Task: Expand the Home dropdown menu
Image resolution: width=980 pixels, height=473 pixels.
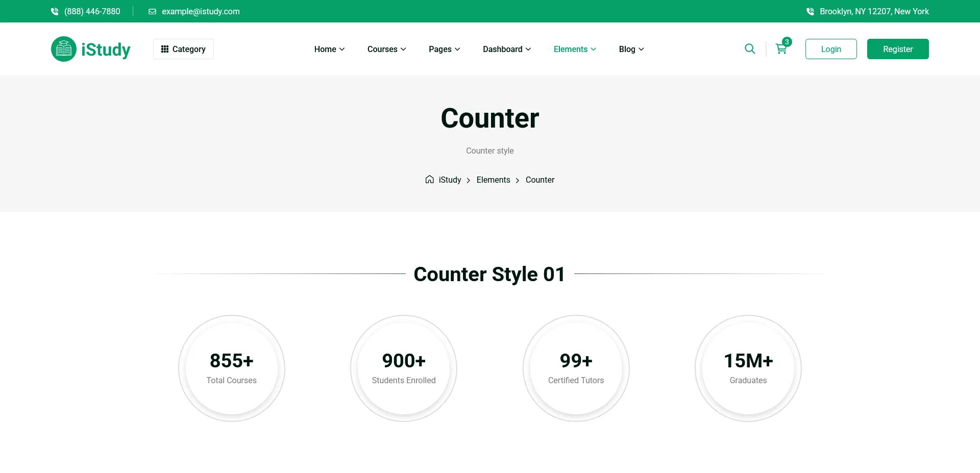Action: (x=329, y=49)
